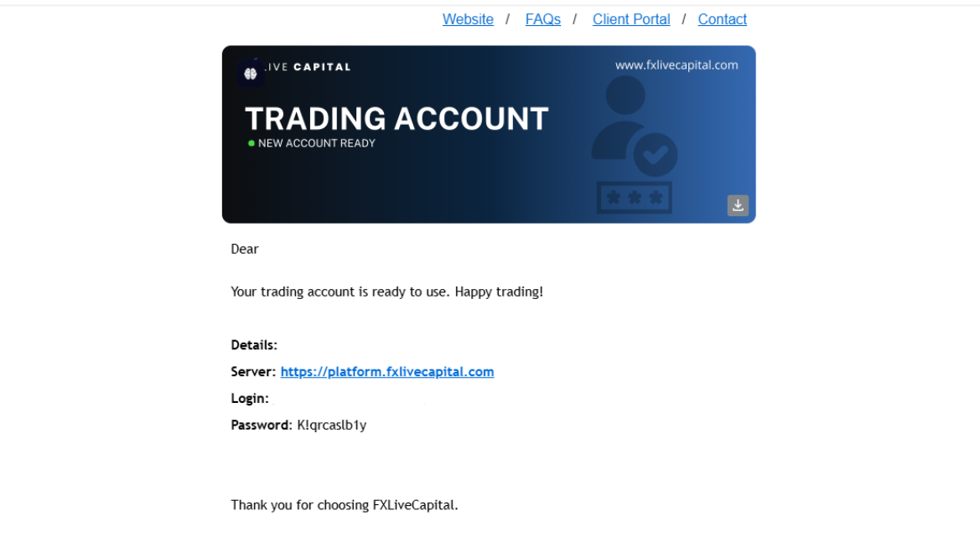Viewport: 980px width, 552px height.
Task: Click the checkmark badge icon in the banner
Action: [655, 155]
